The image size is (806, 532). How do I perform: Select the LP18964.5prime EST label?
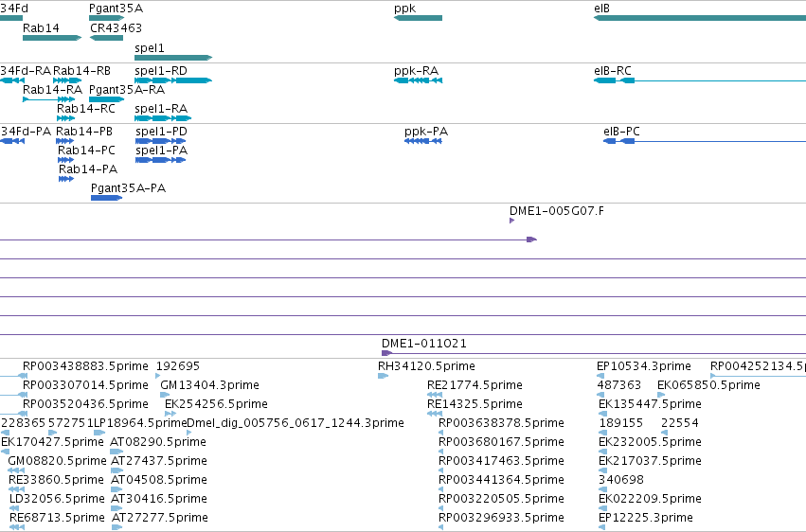tap(140, 423)
